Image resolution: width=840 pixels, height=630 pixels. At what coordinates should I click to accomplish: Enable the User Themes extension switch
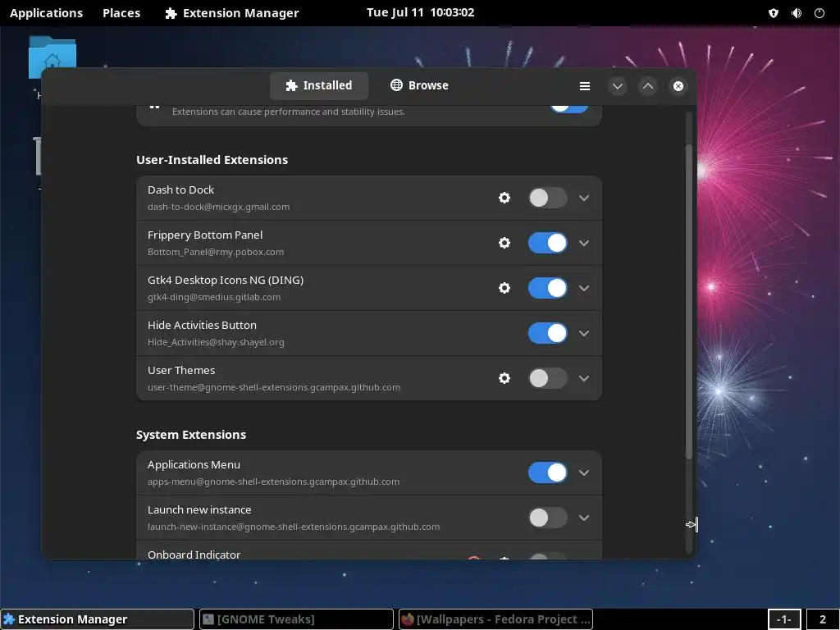pyautogui.click(x=547, y=378)
